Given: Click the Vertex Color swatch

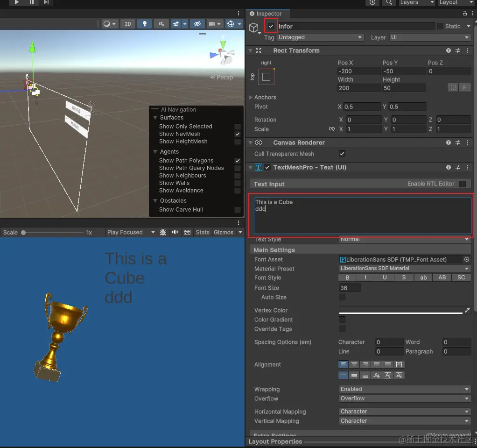Looking at the screenshot, I should point(400,310).
